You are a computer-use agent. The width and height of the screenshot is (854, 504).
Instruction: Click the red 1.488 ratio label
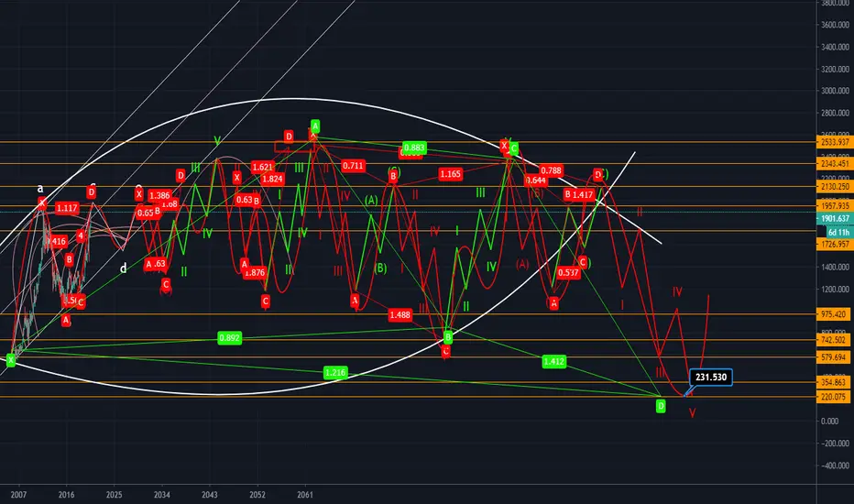(x=400, y=315)
